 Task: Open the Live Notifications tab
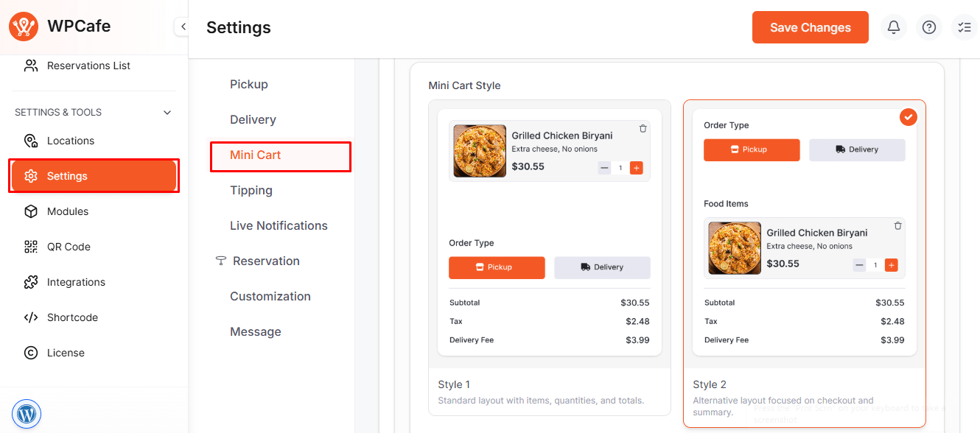[279, 225]
